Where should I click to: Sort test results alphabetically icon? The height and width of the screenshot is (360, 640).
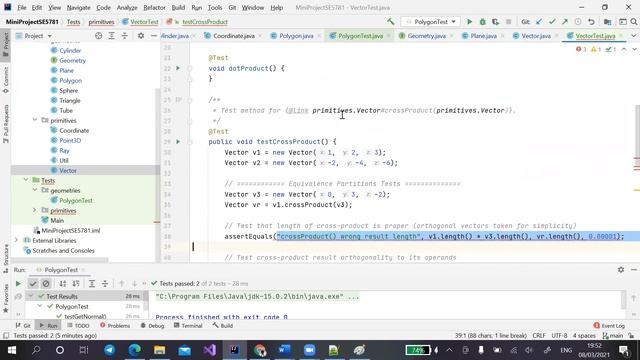[x=63, y=284]
